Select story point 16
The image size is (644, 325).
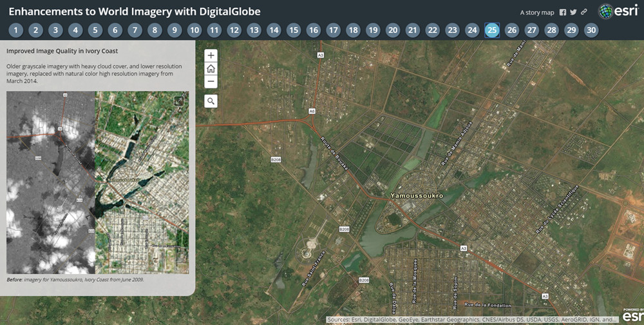(314, 30)
